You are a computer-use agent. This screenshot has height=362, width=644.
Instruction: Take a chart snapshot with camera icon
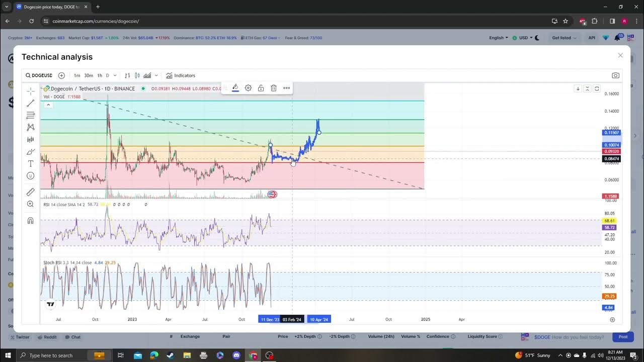pos(615,75)
